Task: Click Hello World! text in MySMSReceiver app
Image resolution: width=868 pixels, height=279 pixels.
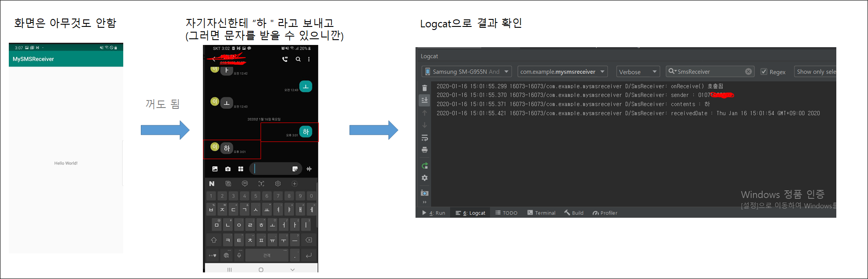Action: [66, 163]
